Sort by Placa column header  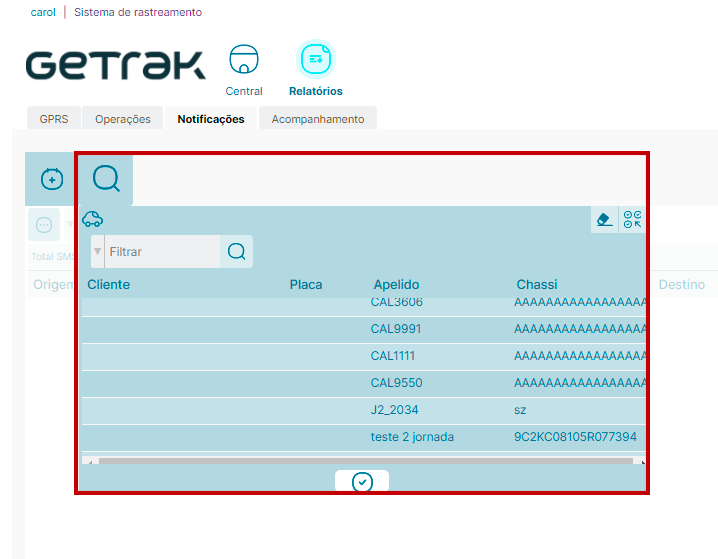click(306, 285)
